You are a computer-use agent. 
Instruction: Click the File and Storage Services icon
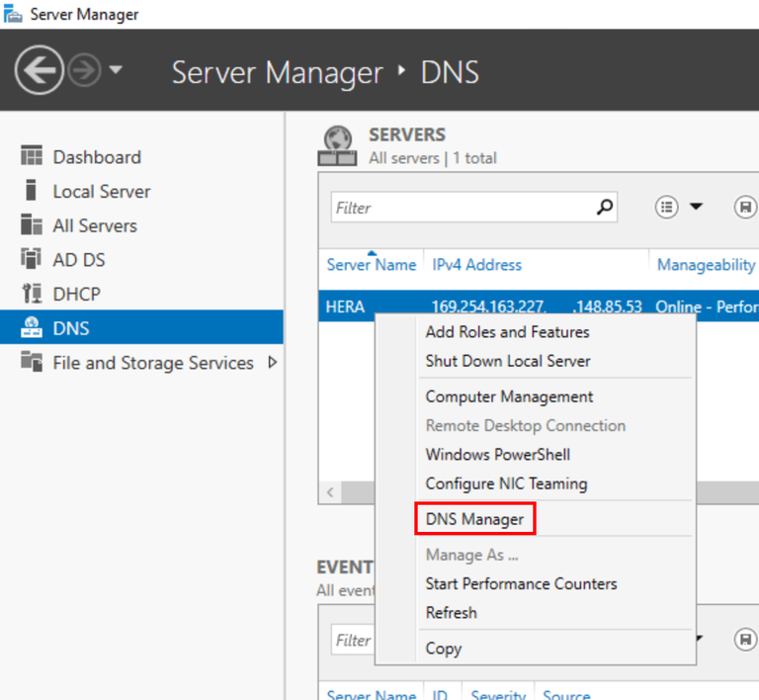click(32, 362)
